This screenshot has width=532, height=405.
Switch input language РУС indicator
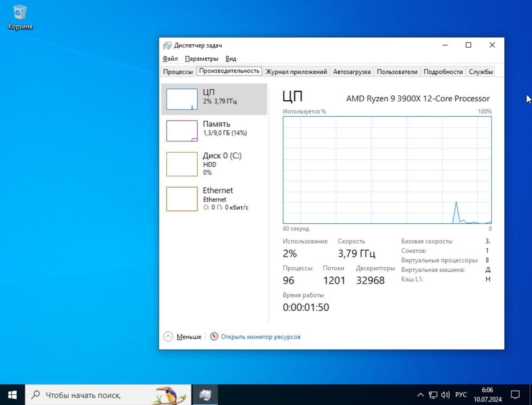click(461, 395)
